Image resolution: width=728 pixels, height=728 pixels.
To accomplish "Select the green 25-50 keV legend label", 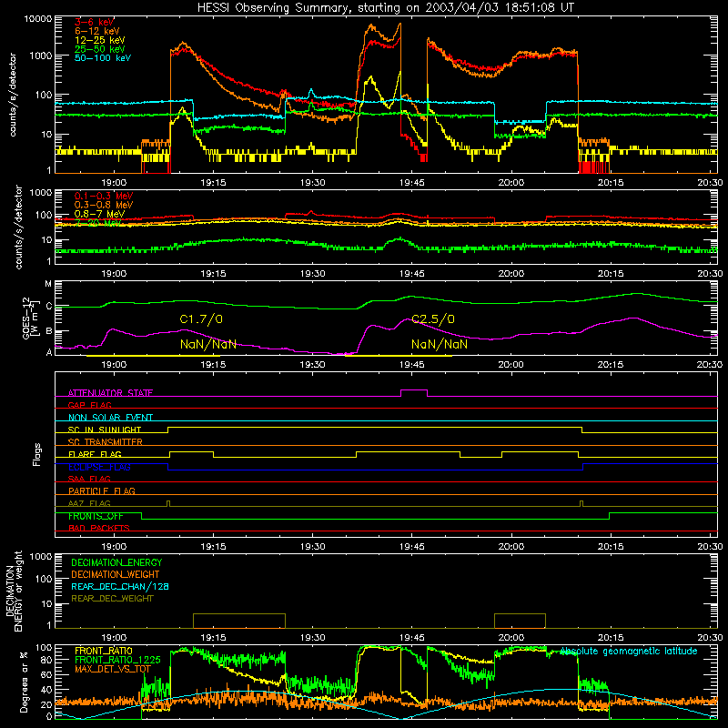I will coord(99,49).
